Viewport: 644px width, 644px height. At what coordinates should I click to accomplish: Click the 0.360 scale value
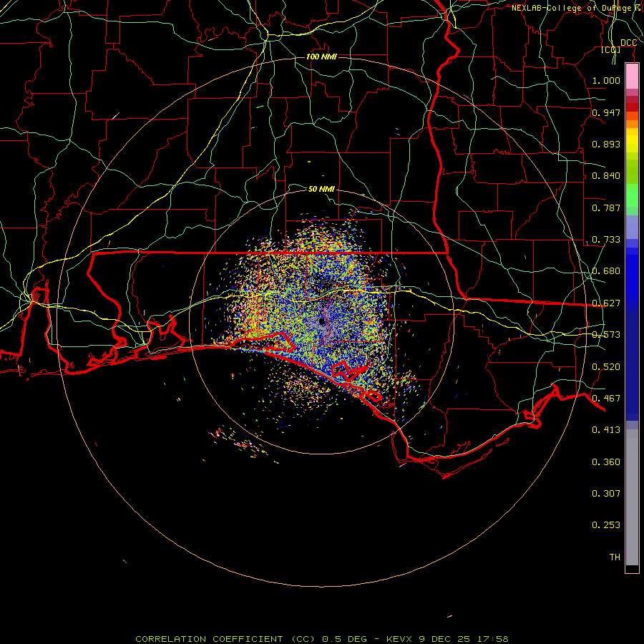pyautogui.click(x=606, y=462)
